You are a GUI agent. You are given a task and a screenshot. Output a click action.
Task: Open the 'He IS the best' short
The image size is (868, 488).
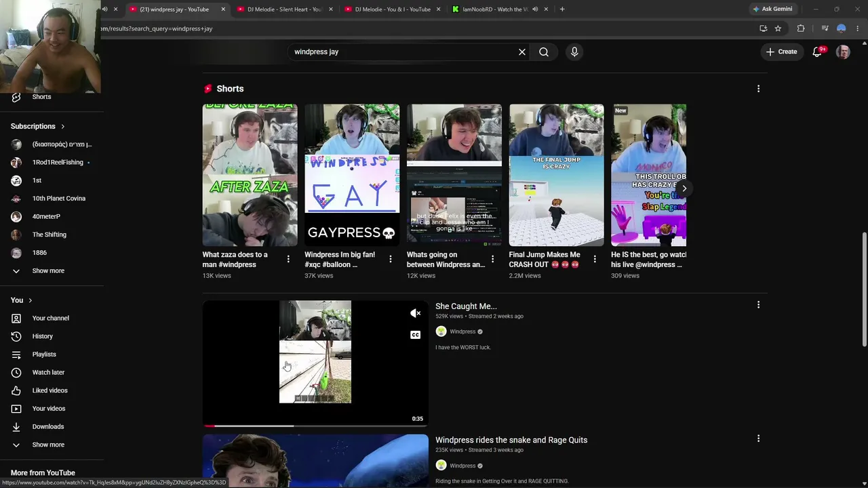tap(648, 175)
